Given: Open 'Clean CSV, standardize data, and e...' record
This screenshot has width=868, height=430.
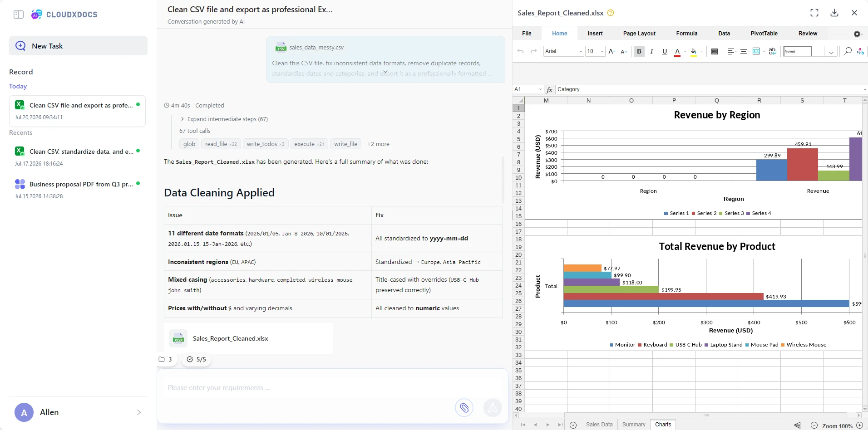Looking at the screenshot, I should [77, 157].
